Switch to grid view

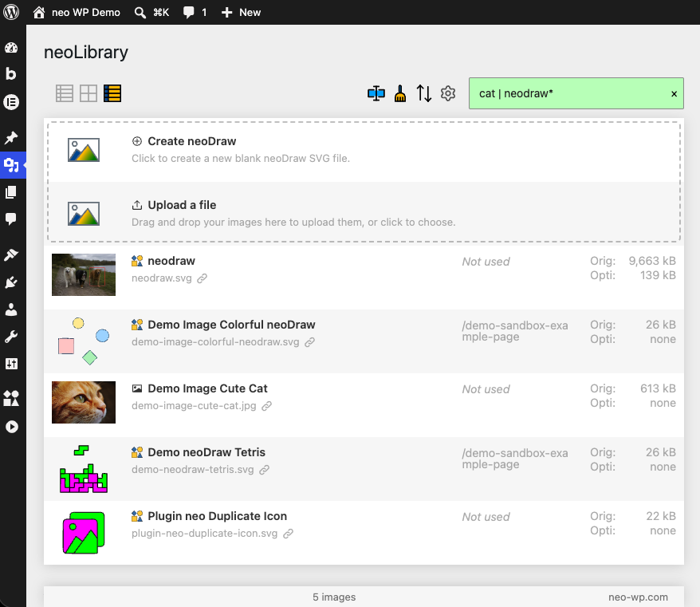click(88, 93)
